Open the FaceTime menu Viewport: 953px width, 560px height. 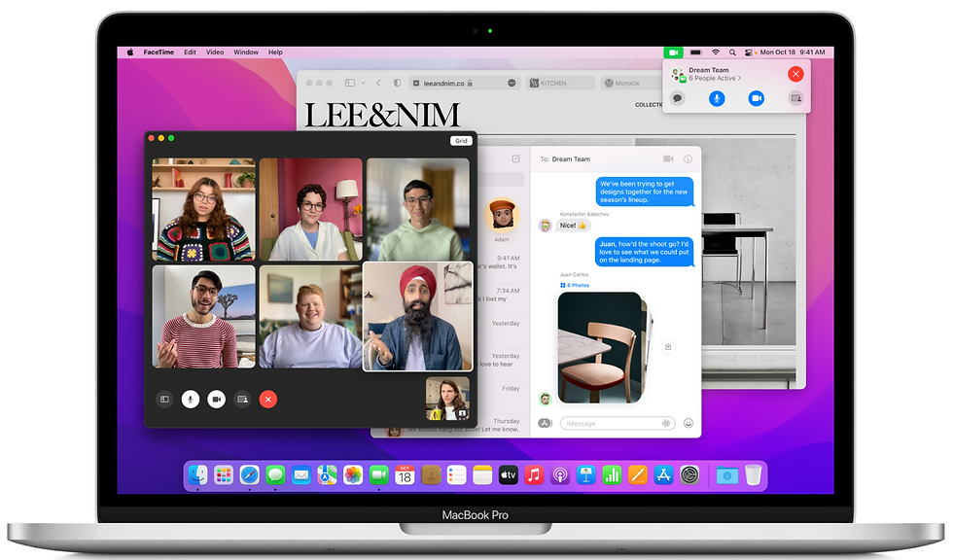159,52
